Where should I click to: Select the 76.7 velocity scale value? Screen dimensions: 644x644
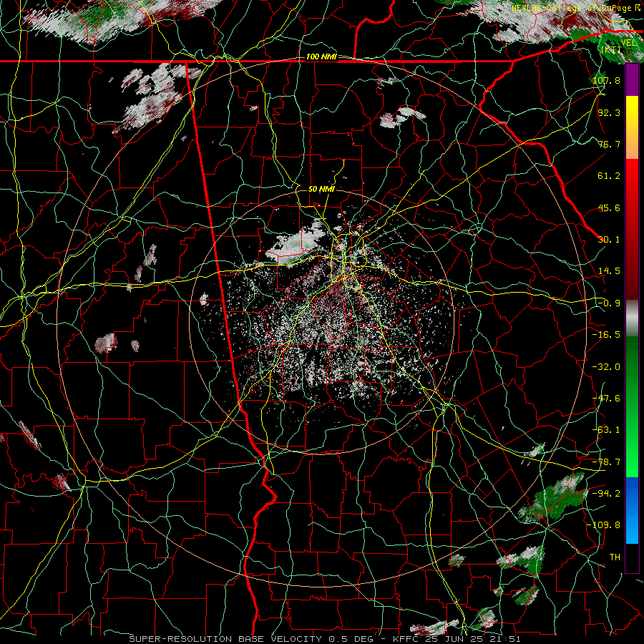click(x=609, y=144)
